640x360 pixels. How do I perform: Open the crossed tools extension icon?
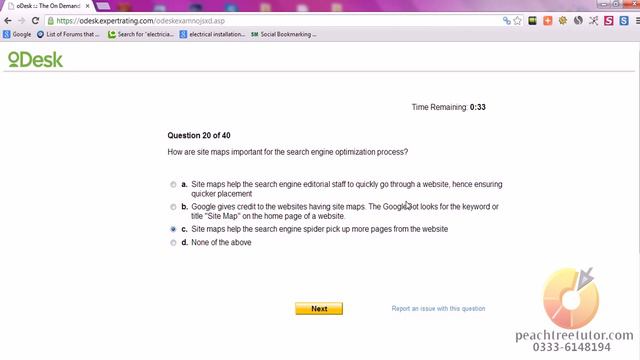(x=593, y=21)
